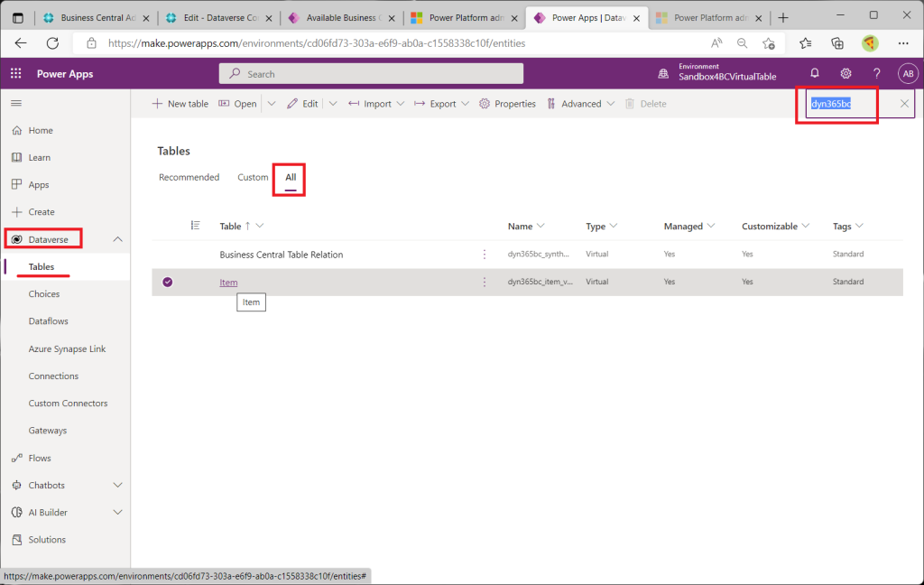Click the Open toolbar button

pos(237,104)
